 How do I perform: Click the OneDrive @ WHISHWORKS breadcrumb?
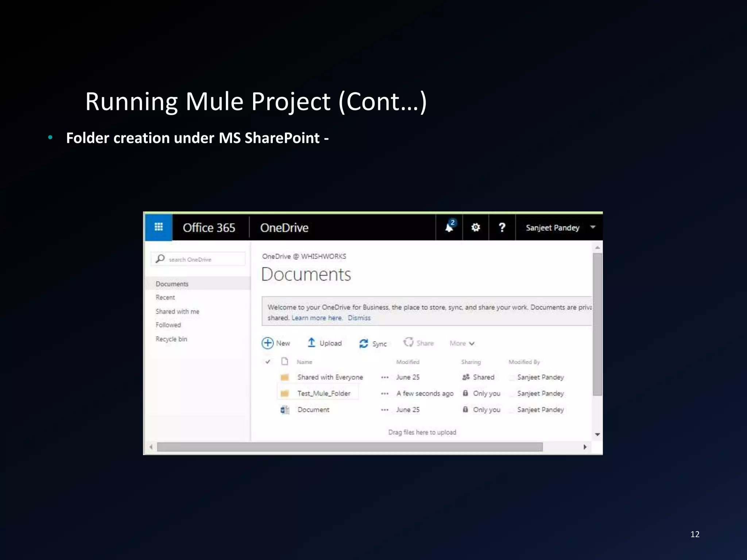304,256
